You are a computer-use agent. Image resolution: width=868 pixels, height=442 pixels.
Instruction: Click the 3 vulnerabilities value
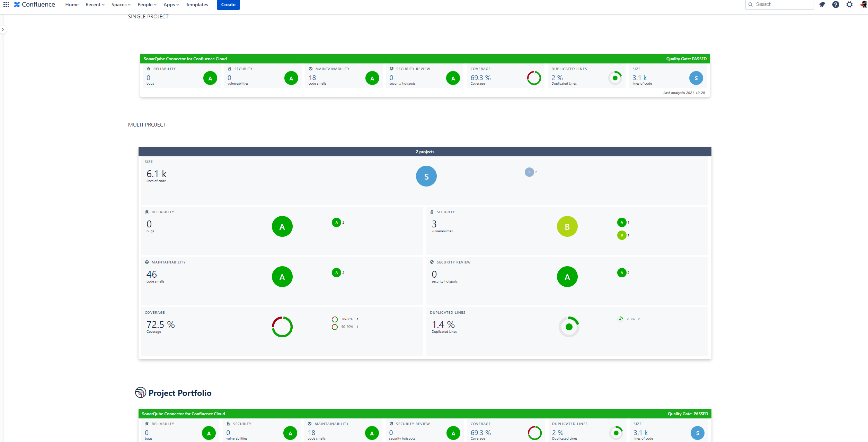pos(434,224)
